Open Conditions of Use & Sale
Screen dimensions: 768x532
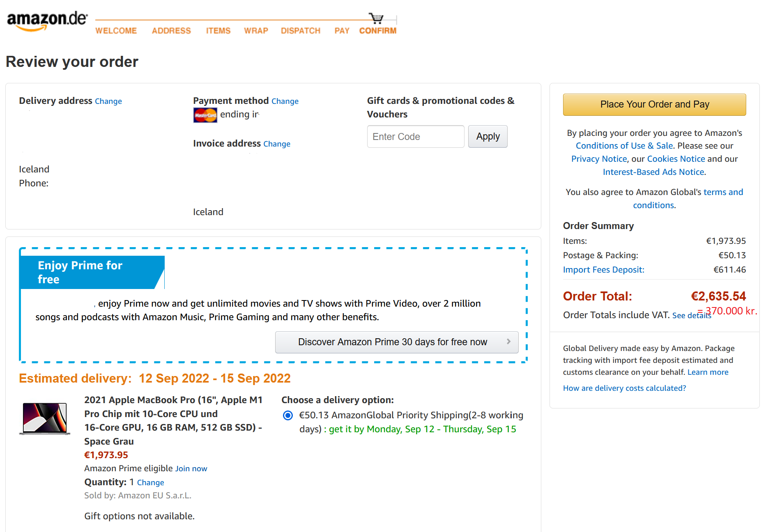[624, 146]
